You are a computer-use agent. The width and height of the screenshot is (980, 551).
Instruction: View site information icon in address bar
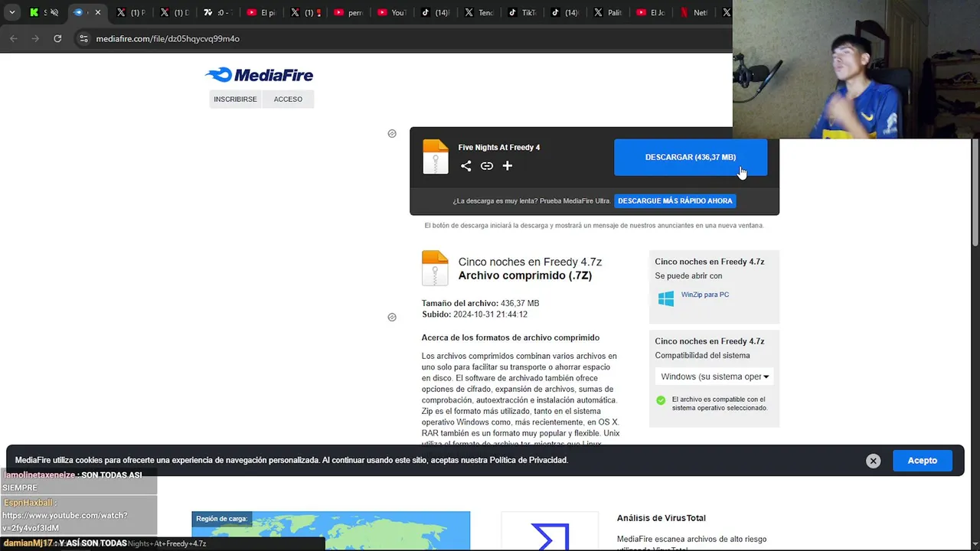pyautogui.click(x=83, y=38)
